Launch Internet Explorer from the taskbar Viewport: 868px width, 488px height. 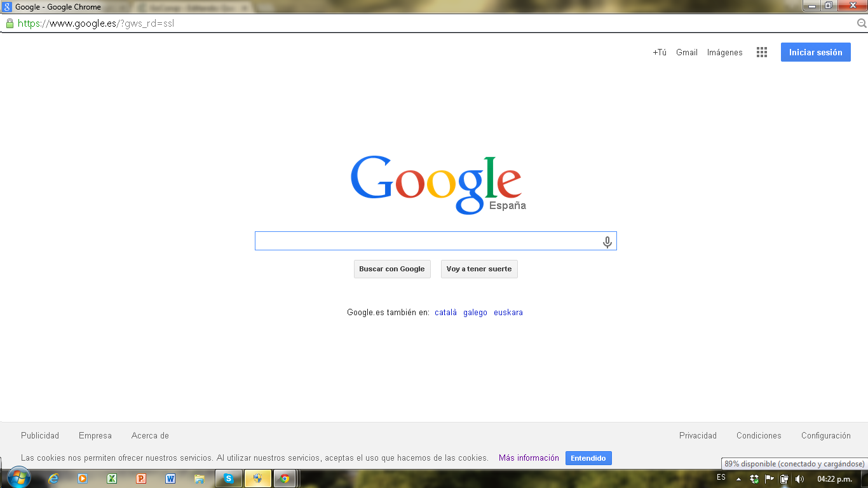[53, 478]
